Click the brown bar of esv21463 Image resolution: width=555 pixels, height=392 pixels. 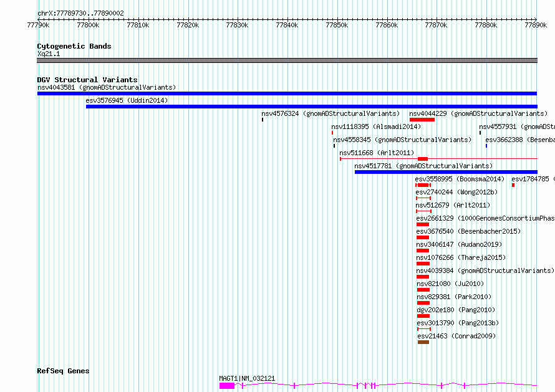tap(423, 342)
